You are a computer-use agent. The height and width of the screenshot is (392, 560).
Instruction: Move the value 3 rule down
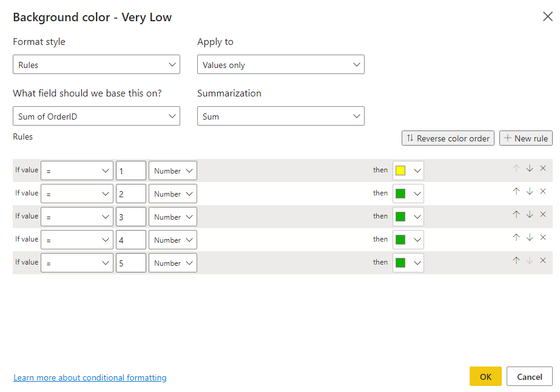(x=530, y=214)
